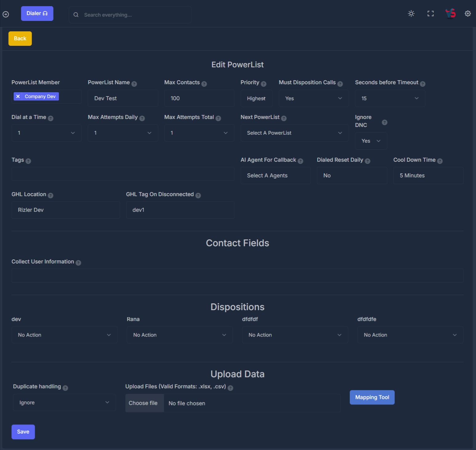Click inside the Tags input field
The image size is (476, 450).
click(123, 174)
